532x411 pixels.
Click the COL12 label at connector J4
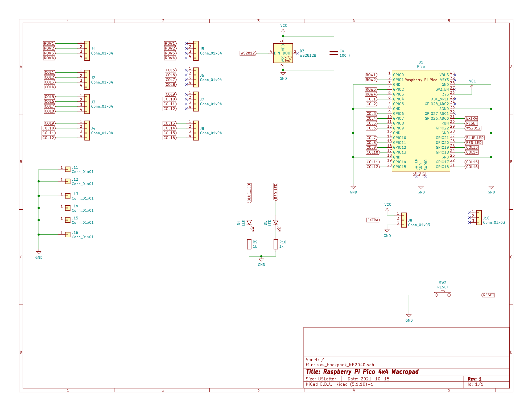[x=48, y=138]
